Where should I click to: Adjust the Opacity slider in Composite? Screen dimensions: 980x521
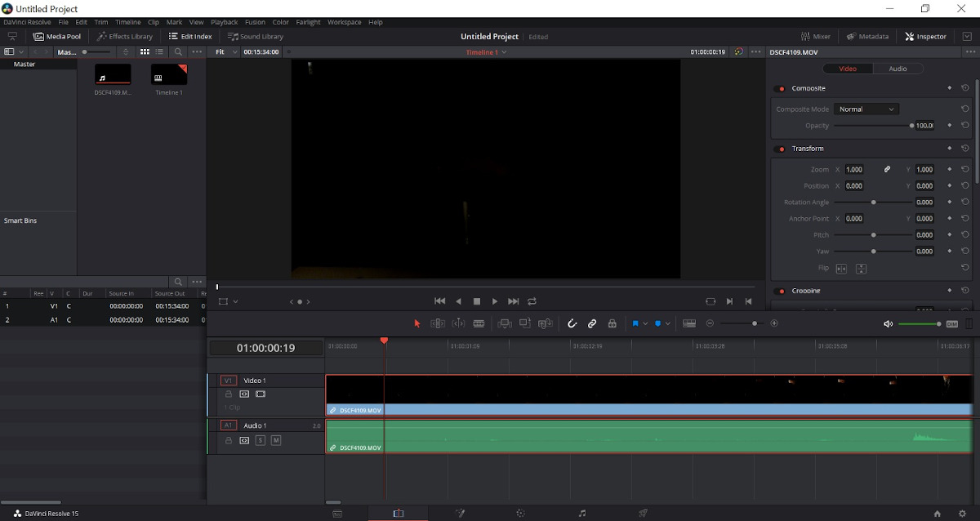872,126
